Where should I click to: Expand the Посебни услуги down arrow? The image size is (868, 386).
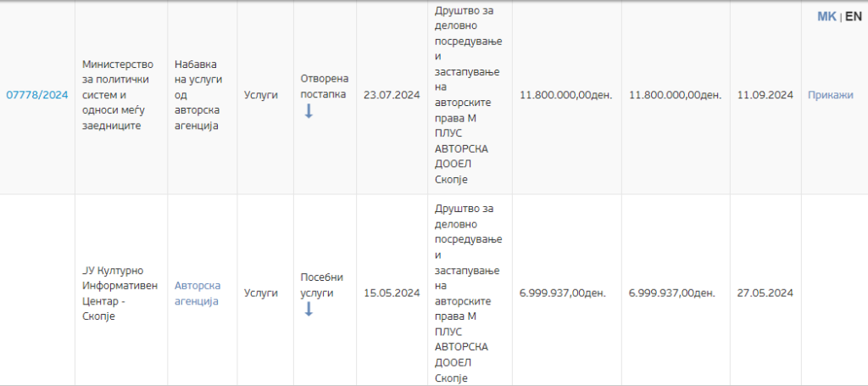click(x=309, y=309)
